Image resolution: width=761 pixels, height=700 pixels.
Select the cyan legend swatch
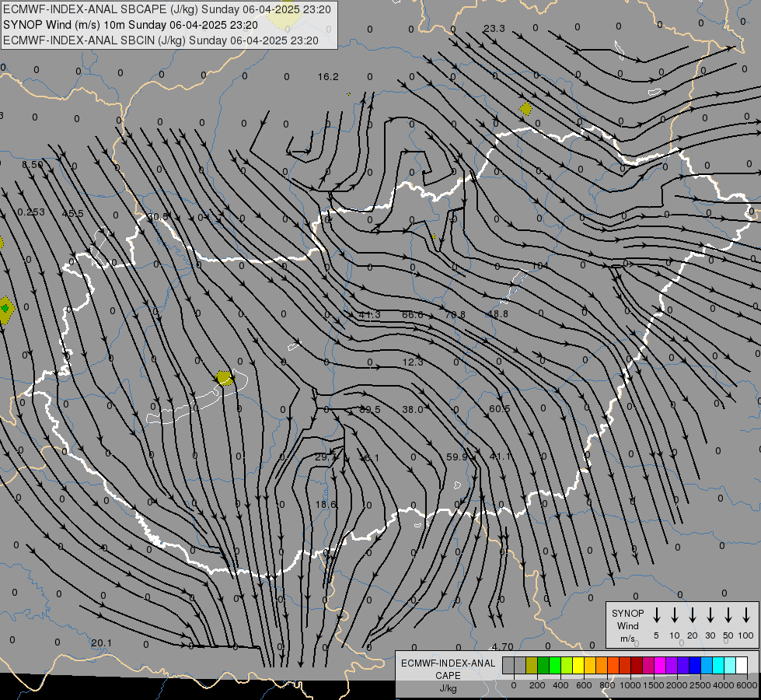(x=717, y=665)
